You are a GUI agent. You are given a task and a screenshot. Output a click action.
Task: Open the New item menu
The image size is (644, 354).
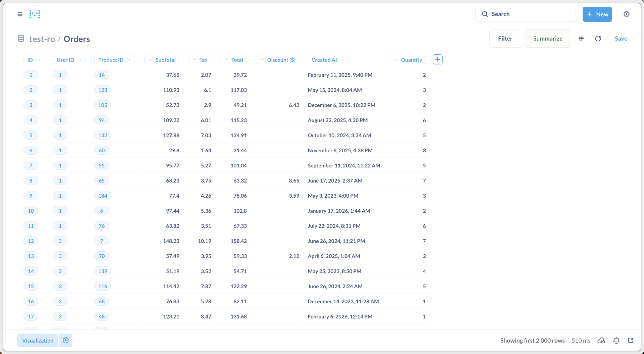597,14
